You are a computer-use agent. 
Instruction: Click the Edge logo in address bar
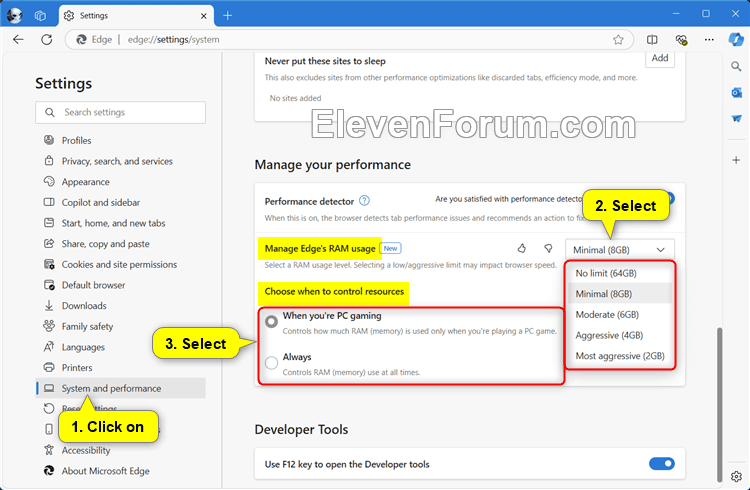[x=81, y=40]
